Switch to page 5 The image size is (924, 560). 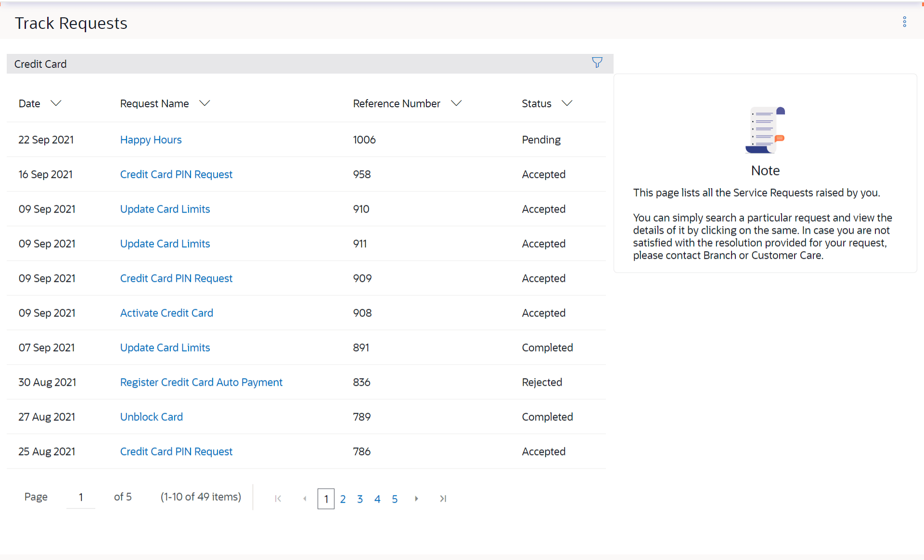(395, 499)
